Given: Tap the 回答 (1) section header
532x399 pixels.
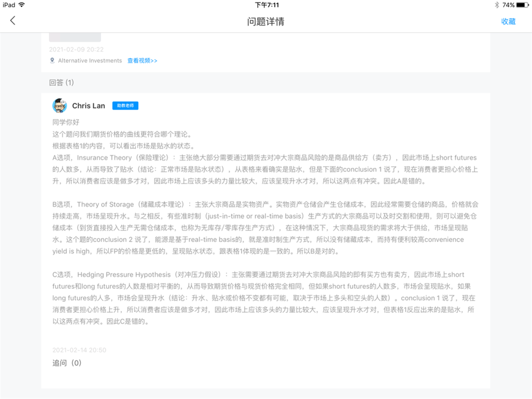Looking at the screenshot, I should pos(61,83).
